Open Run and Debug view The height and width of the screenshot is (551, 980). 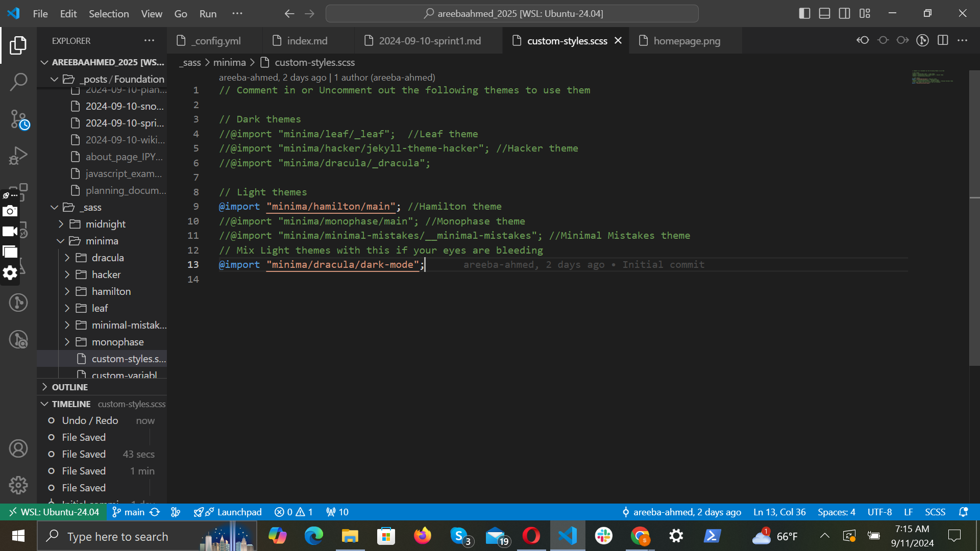pos(18,156)
